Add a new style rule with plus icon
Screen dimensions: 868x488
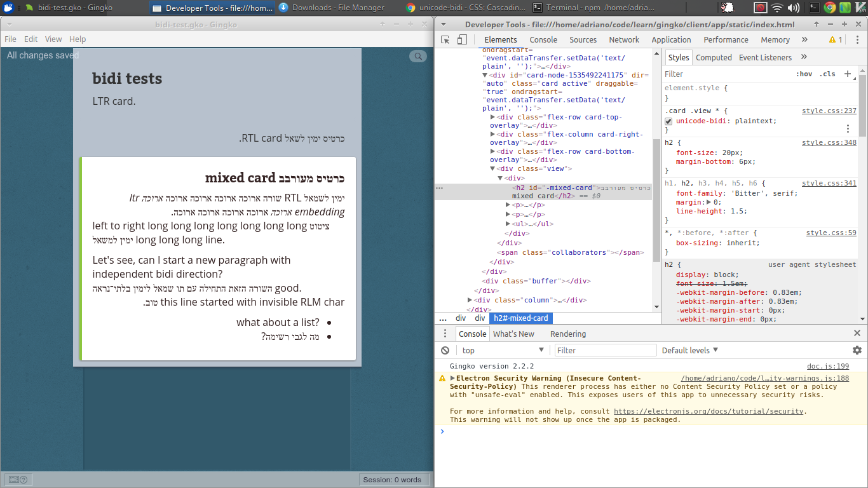[x=848, y=74]
